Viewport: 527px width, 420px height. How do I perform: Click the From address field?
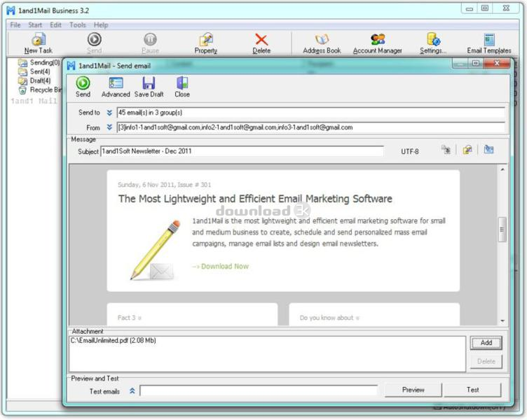coord(311,127)
